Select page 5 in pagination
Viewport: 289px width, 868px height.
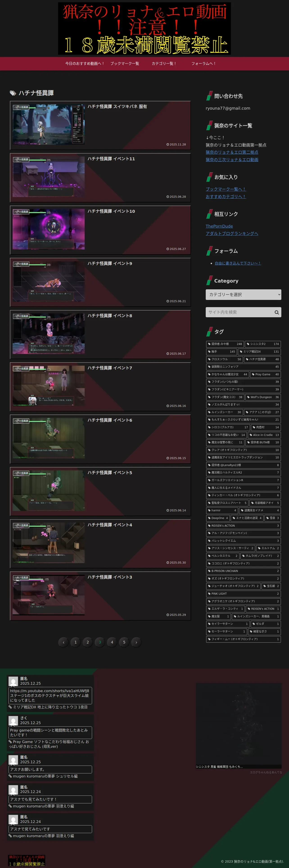point(124,642)
